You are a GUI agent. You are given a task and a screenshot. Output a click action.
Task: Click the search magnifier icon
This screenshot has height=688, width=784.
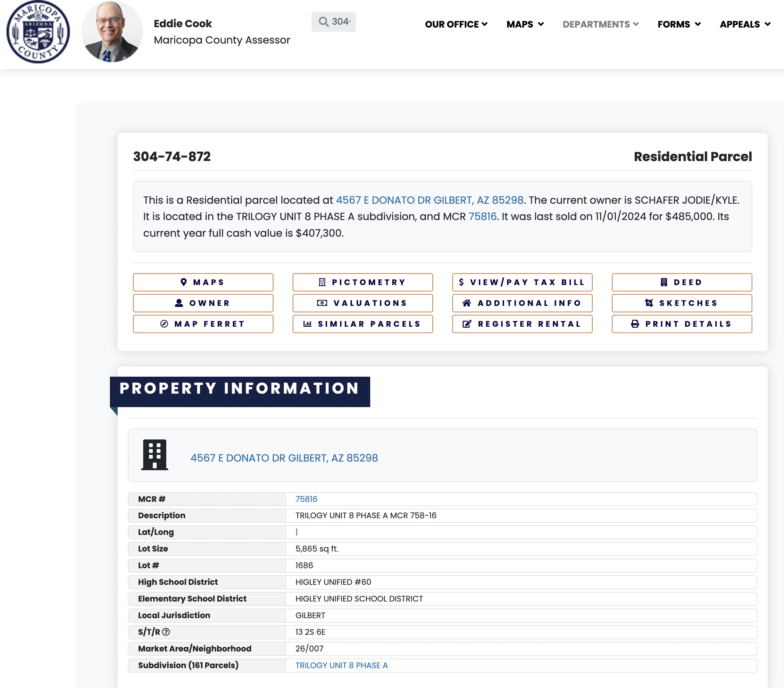coord(324,22)
